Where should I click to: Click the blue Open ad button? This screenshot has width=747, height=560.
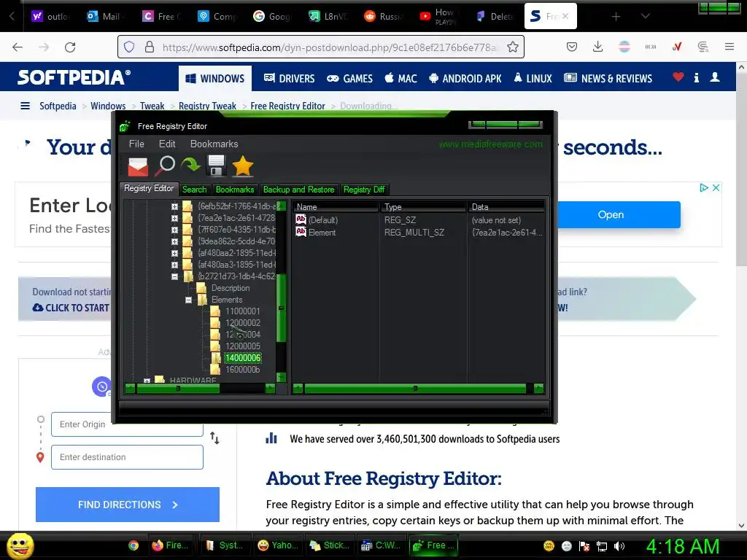619,215
